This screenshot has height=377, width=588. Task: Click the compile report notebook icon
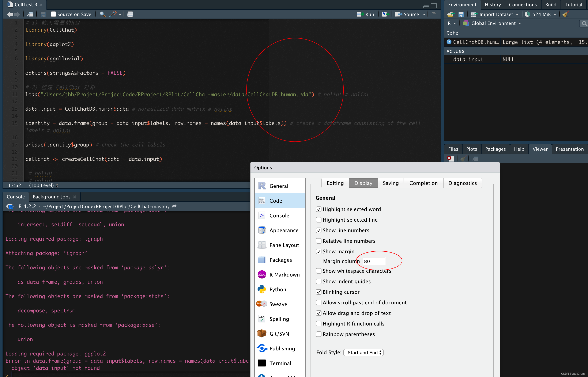130,14
